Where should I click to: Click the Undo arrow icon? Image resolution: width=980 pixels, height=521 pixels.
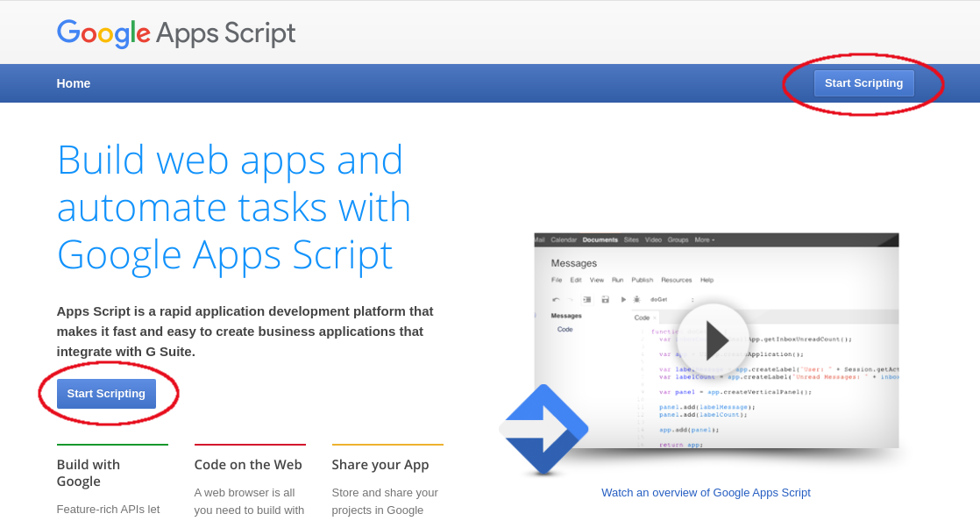(x=556, y=300)
